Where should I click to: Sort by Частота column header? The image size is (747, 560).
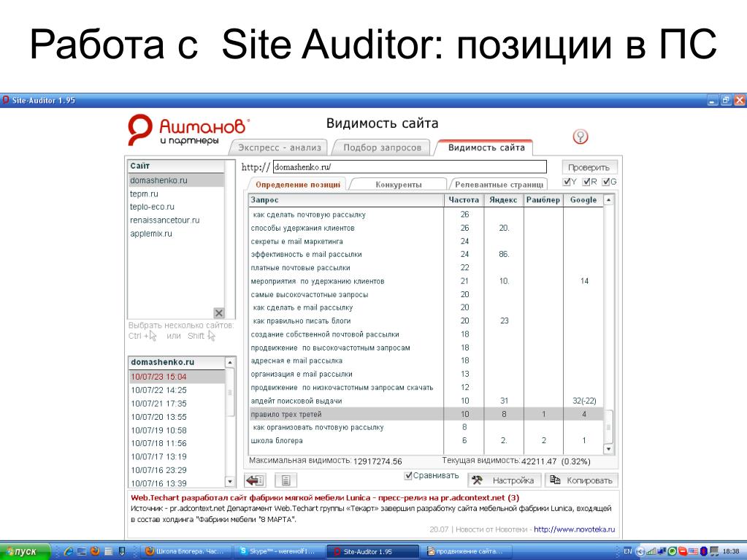pos(464,200)
